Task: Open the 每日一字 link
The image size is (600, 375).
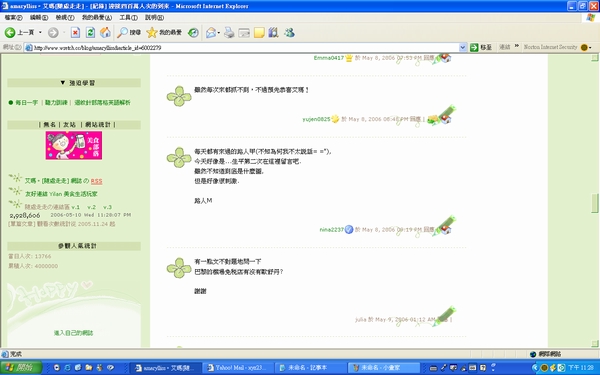Action: click(x=26, y=103)
